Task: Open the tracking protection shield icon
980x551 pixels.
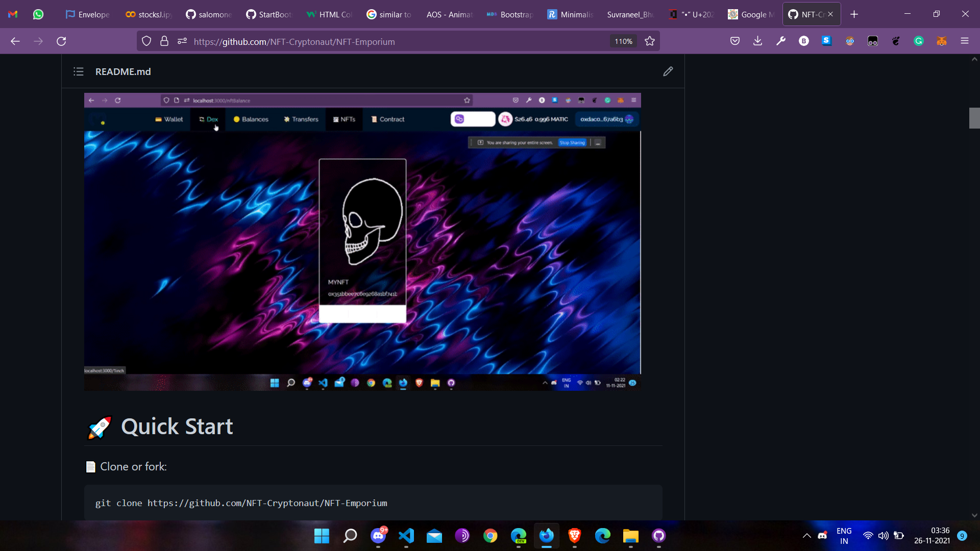Action: [x=146, y=41]
